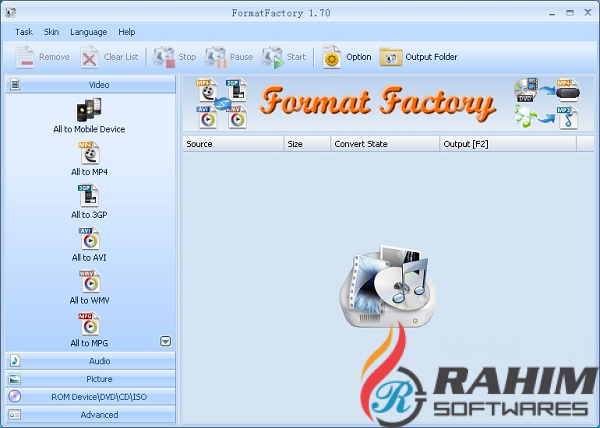Expand the ROM Device\DVD\CD\ISO category
600x428 pixels.
coord(91,397)
